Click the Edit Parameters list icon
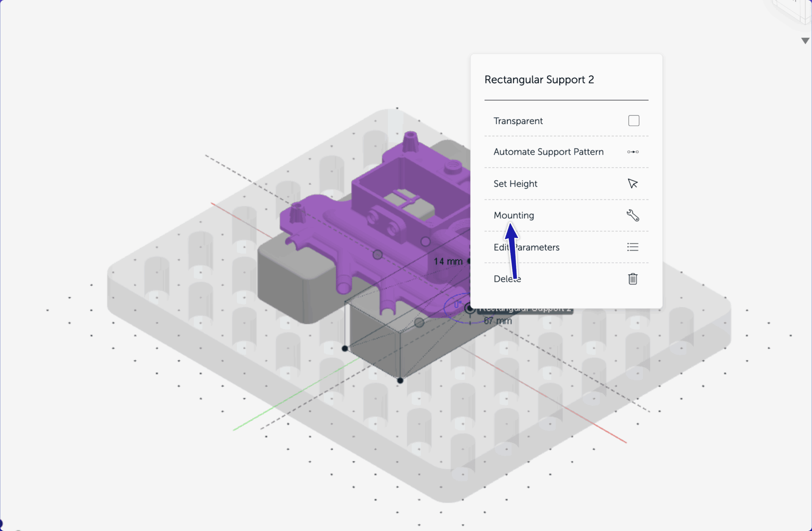Viewport: 812px width, 531px height. (632, 247)
